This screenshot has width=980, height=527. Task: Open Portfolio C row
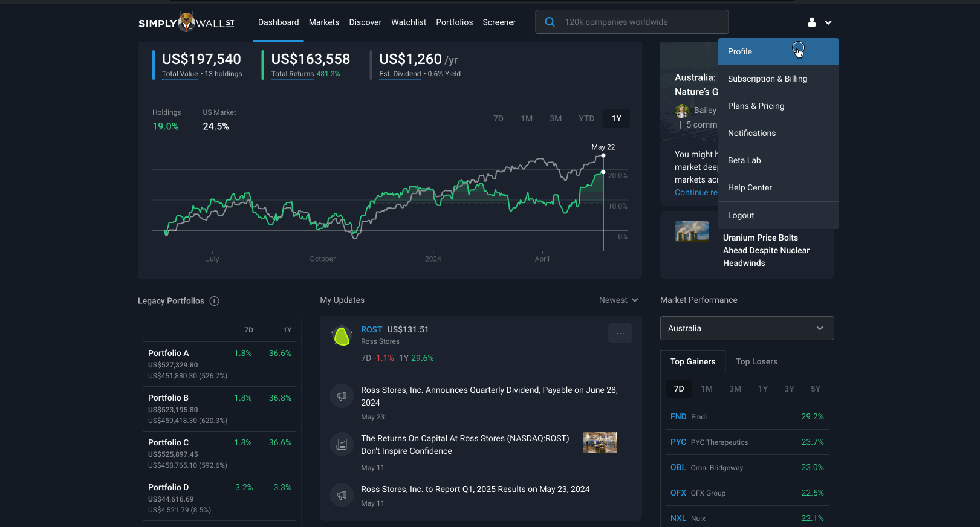tap(220, 453)
